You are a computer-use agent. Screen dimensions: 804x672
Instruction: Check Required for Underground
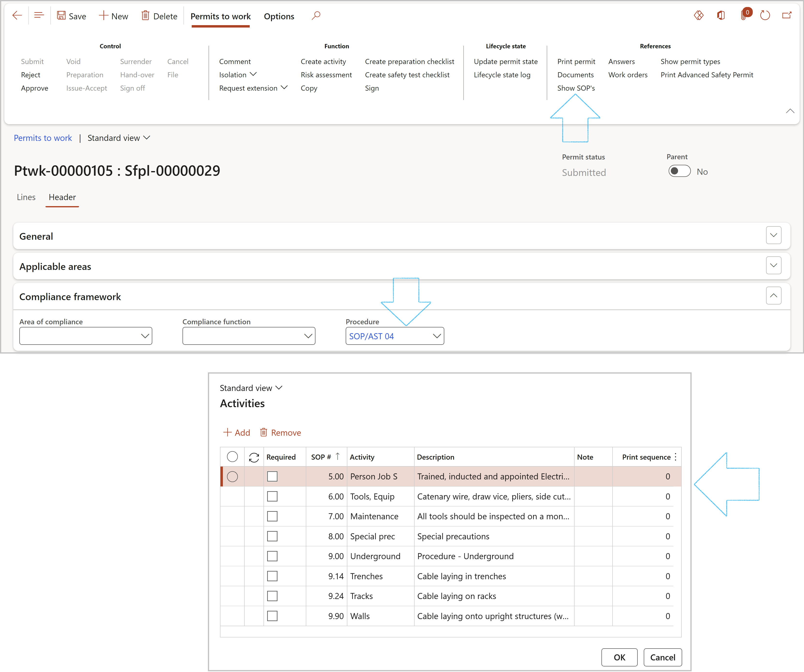pos(272,556)
